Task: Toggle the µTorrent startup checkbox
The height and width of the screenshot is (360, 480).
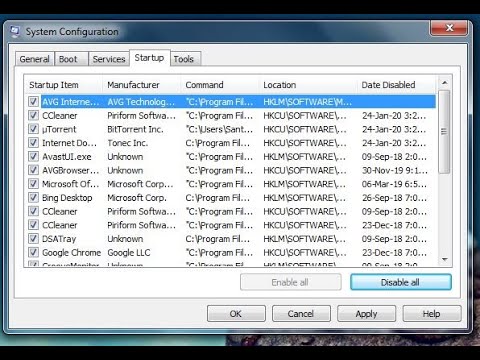Action: (33, 129)
